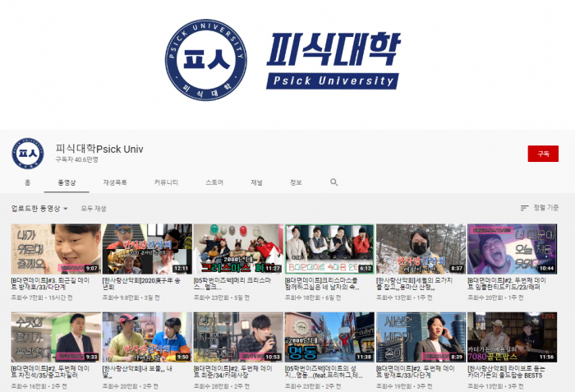Click '조회수 28만회 • 2주 전' text
The height and width of the screenshot is (392, 575).
(x=222, y=386)
